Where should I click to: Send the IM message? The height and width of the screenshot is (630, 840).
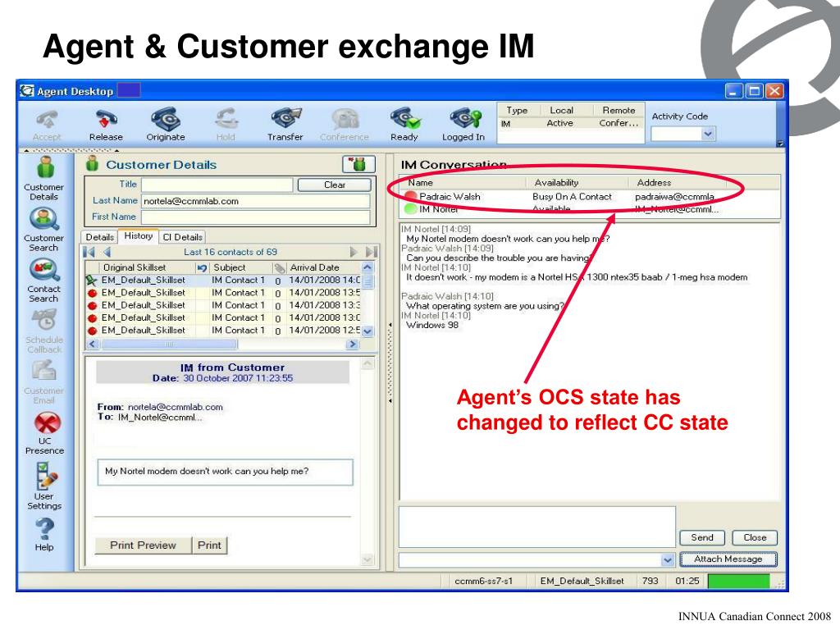click(702, 537)
